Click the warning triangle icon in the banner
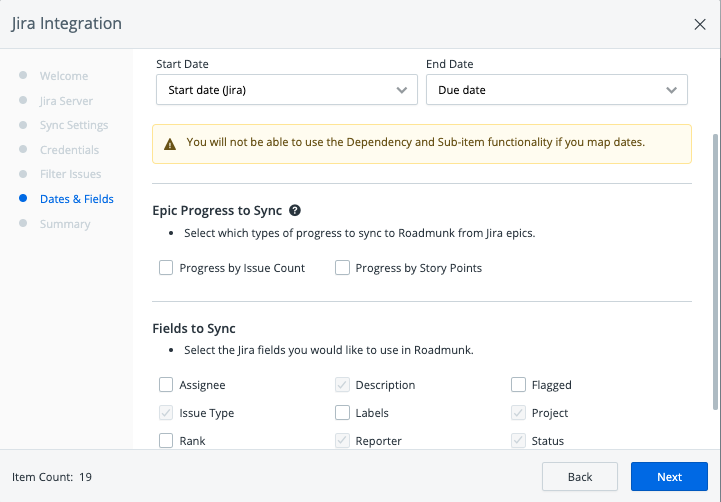 pos(170,144)
